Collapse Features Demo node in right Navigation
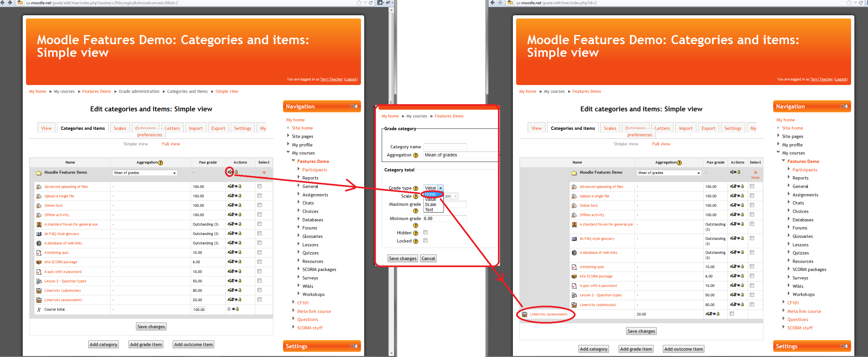This screenshot has height=357, width=868. 783,161
